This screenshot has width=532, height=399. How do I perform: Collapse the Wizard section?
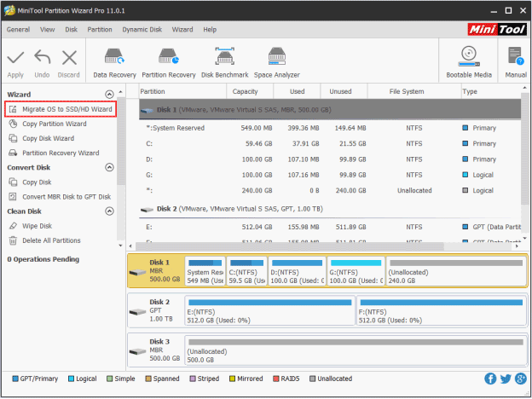click(x=108, y=95)
